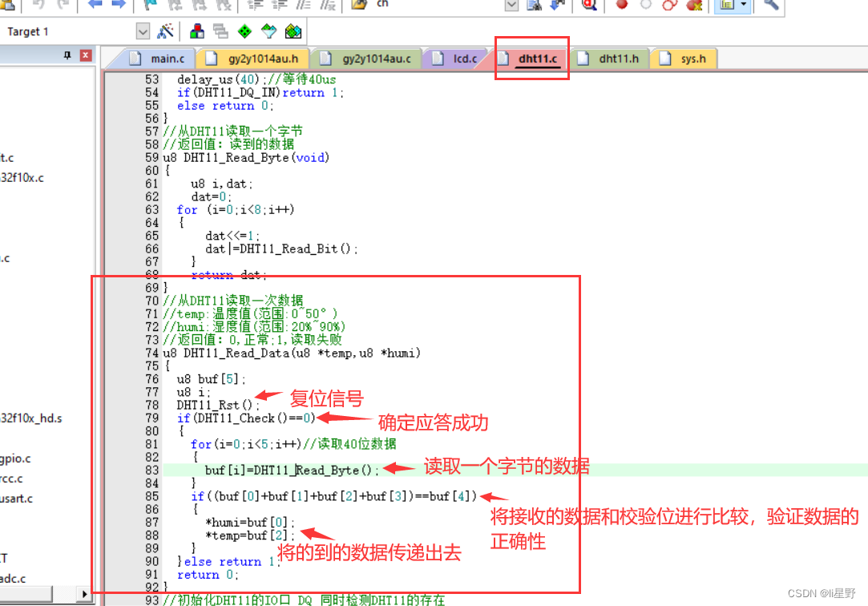Expand the Target 1 dropdown
Image resolution: width=868 pixels, height=606 pixels.
click(x=143, y=32)
